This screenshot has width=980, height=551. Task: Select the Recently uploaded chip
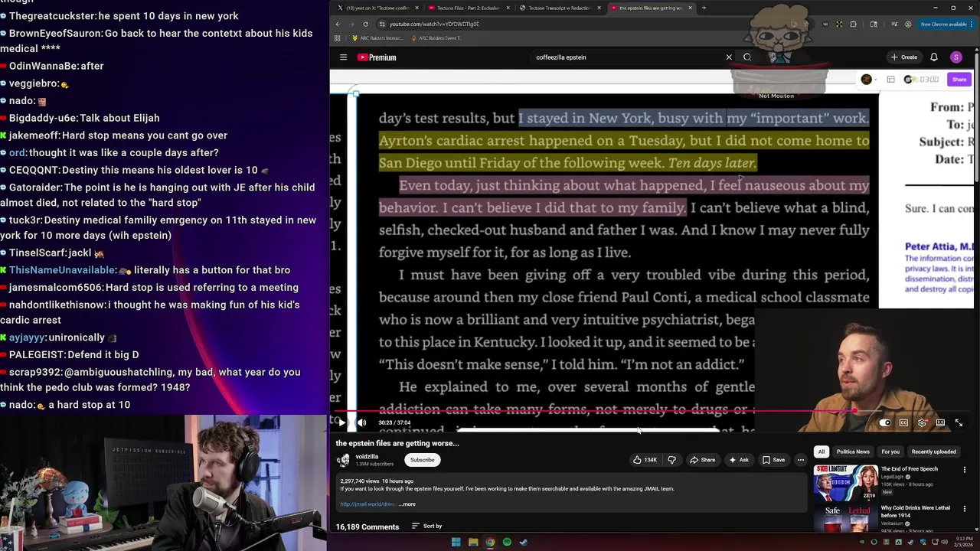[933, 452]
